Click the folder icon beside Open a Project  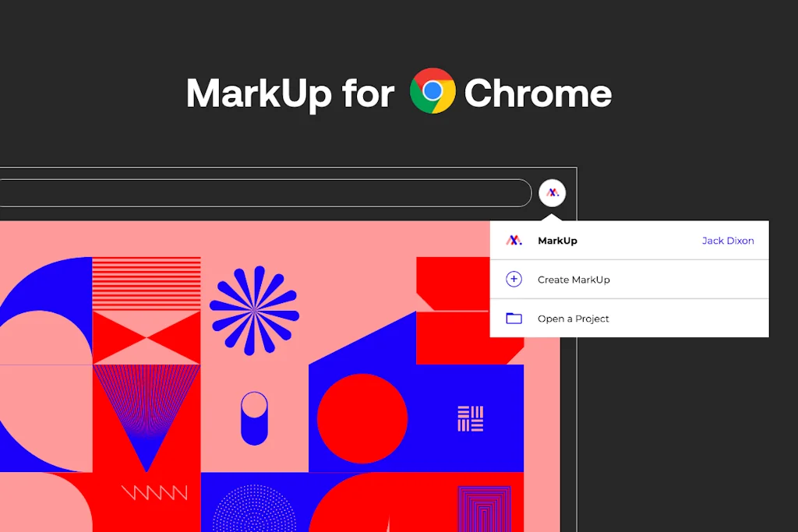pos(514,318)
